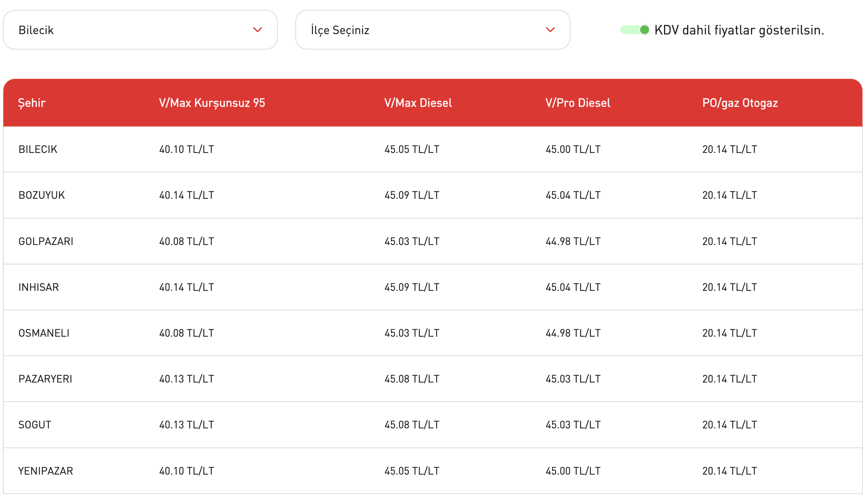
Task: Click the chevron beside İlçe Seçiniz
Action: [x=550, y=30]
